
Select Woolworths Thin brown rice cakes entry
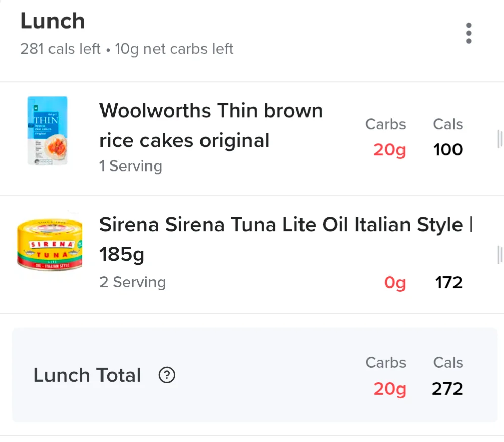click(x=211, y=125)
